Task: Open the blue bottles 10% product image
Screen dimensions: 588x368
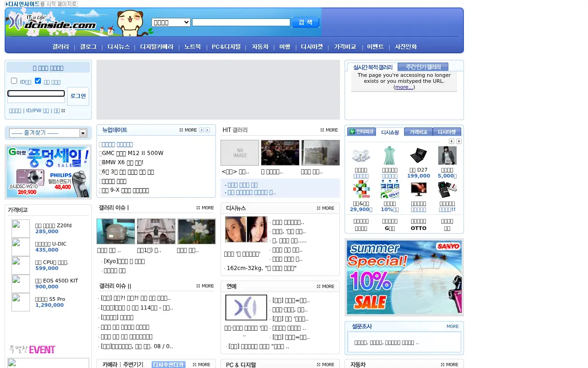Action: tap(390, 189)
